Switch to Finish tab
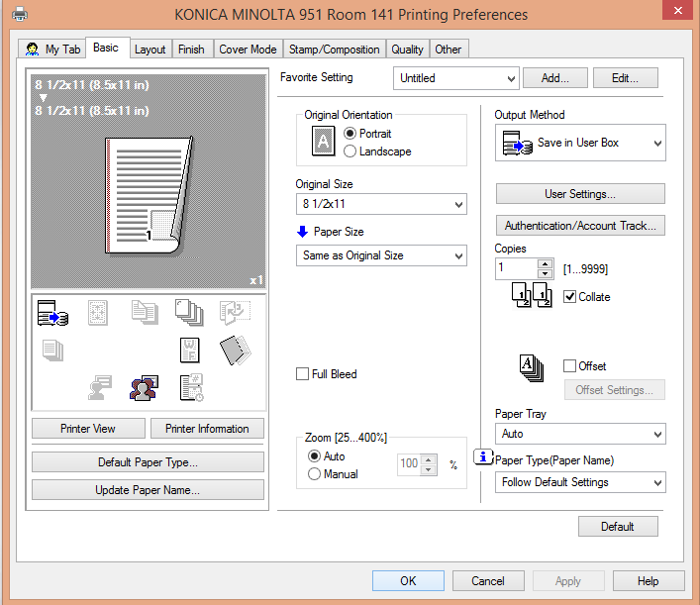 click(x=191, y=50)
